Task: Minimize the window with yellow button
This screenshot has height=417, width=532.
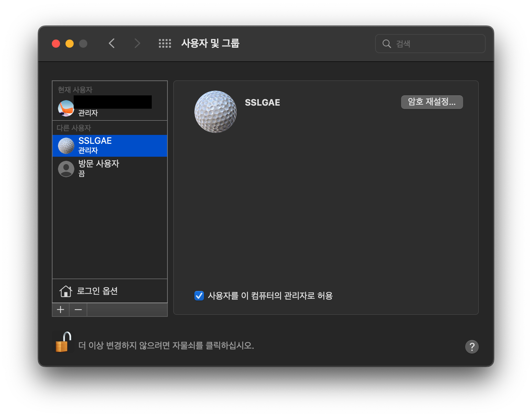Action: point(70,44)
